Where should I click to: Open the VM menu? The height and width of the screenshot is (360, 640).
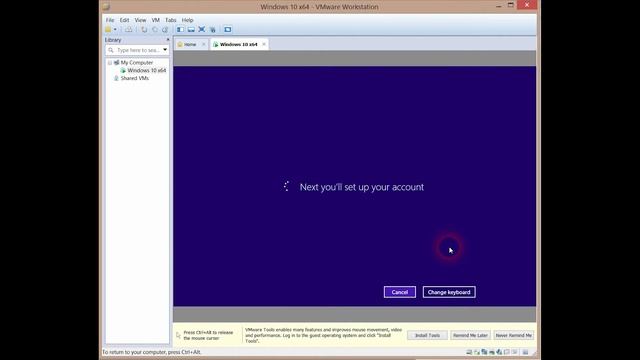coord(156,20)
